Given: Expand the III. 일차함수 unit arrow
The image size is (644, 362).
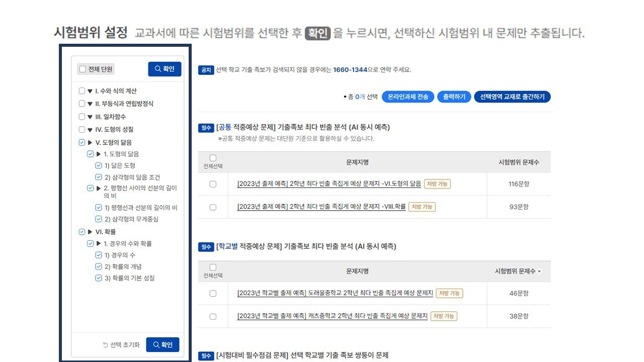Looking at the screenshot, I should pyautogui.click(x=90, y=117).
